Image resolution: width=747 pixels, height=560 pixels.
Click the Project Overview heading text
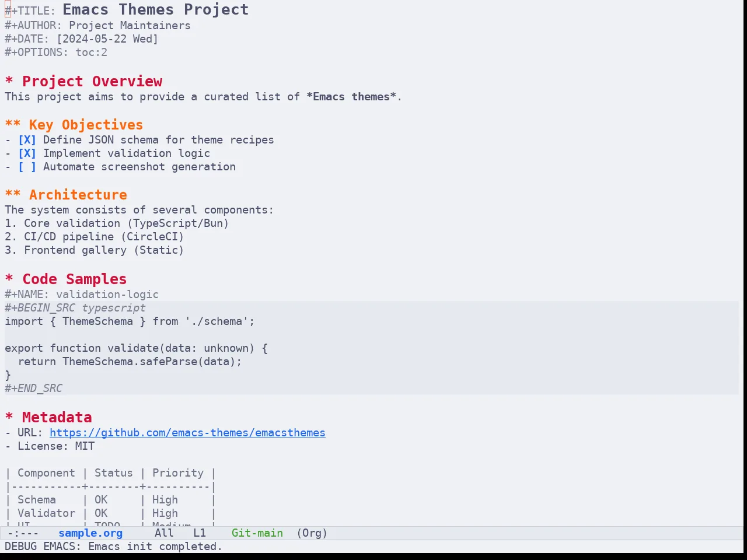click(x=92, y=81)
